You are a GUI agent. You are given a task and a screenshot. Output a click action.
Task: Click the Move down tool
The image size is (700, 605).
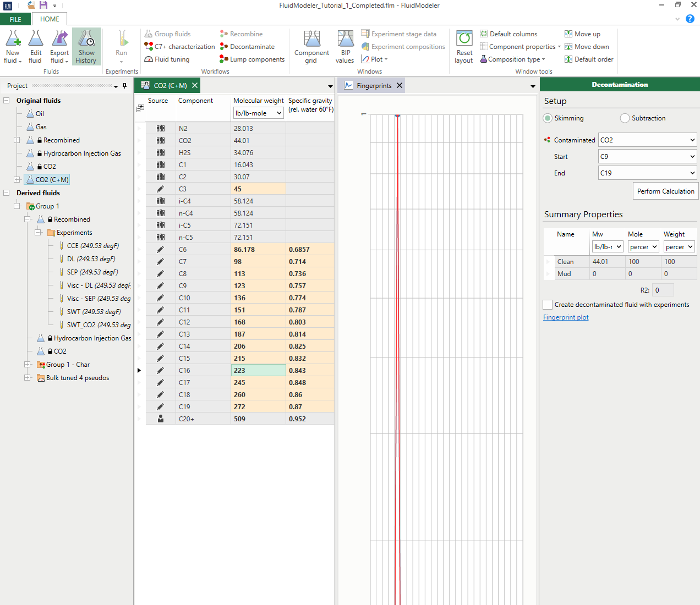[x=587, y=47]
